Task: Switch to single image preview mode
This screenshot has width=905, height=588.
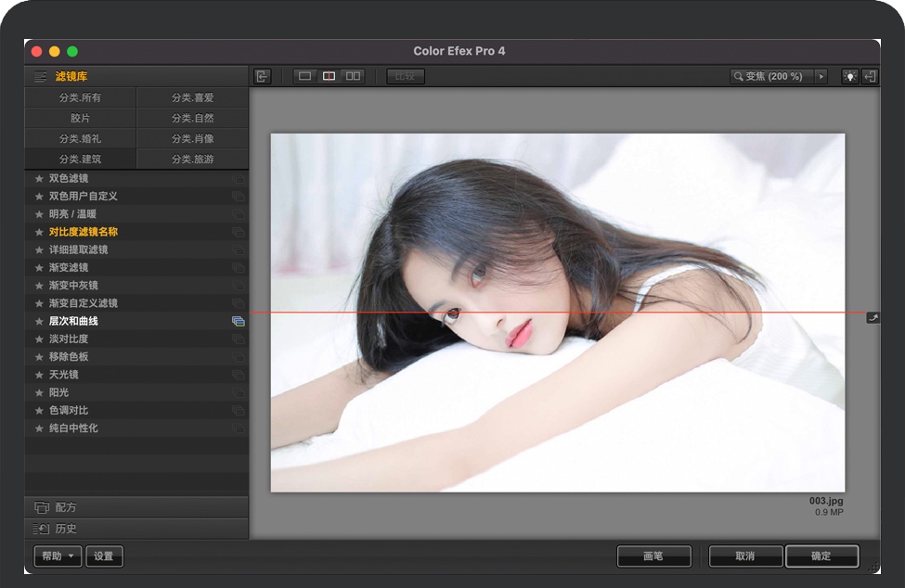Action: [305, 77]
